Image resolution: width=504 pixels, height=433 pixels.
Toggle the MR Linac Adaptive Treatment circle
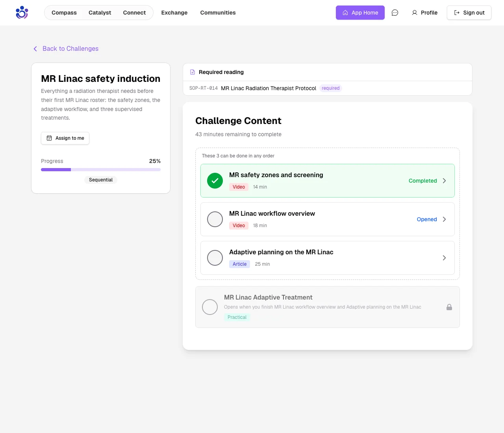210,307
